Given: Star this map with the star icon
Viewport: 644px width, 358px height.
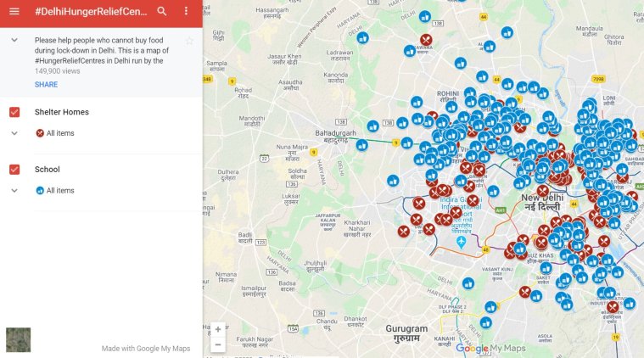Looking at the screenshot, I should [x=189, y=41].
